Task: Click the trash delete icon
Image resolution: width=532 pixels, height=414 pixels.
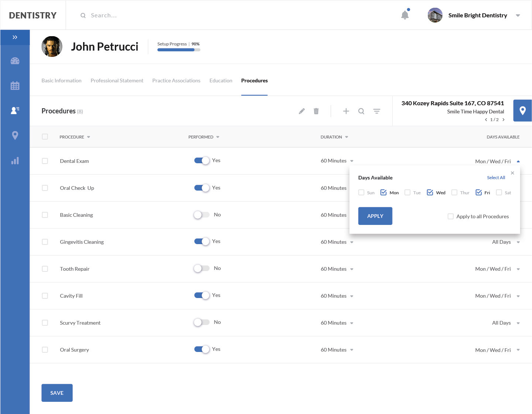Action: pos(316,111)
